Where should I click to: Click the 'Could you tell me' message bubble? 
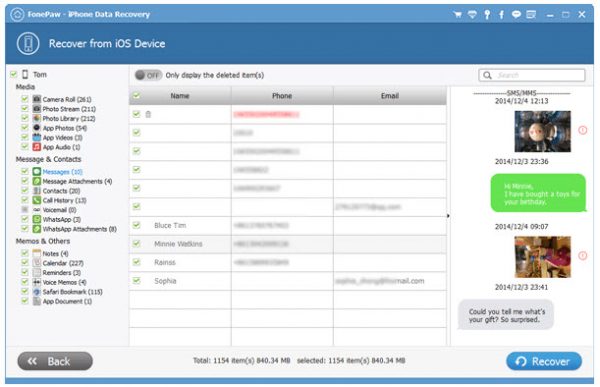[506, 315]
